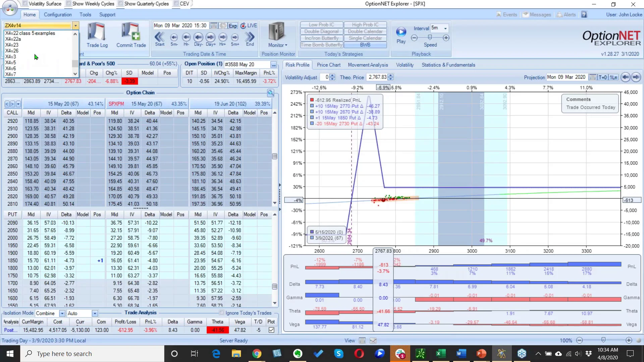The height and width of the screenshot is (362, 644).
Task: Jump to Start of trading day
Action: tap(160, 39)
